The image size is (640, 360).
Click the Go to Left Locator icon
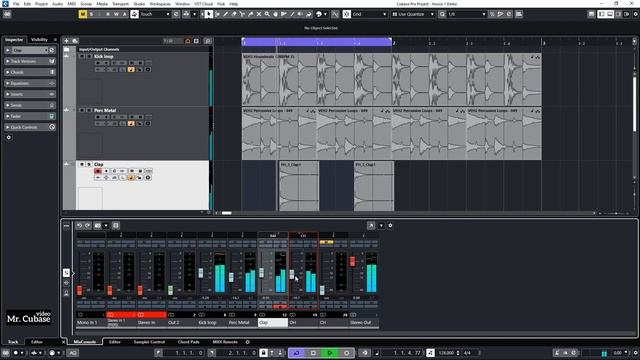coord(158,353)
